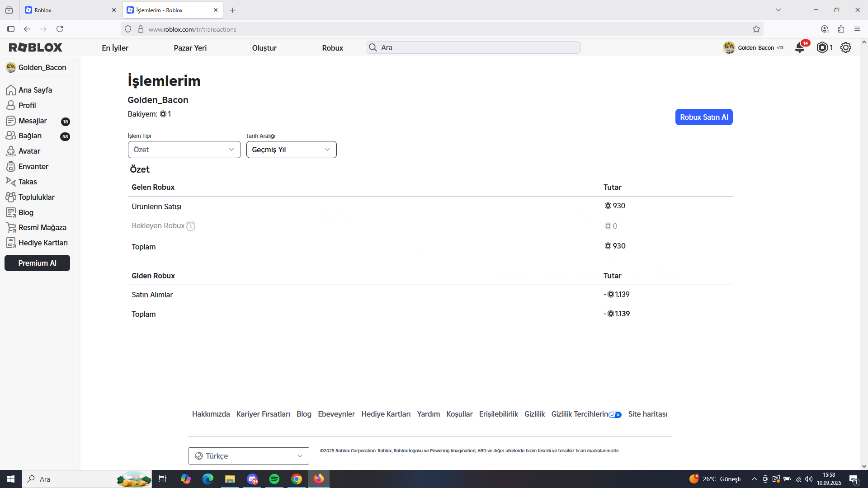This screenshot has height=488, width=868.
Task: Click the Envanter backpack icon
Action: click(x=11, y=166)
